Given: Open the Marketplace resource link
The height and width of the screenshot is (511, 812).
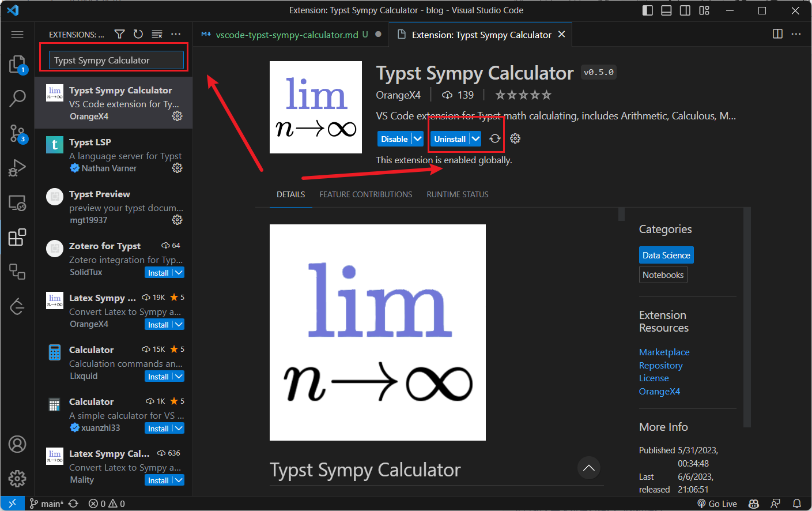Looking at the screenshot, I should point(664,352).
